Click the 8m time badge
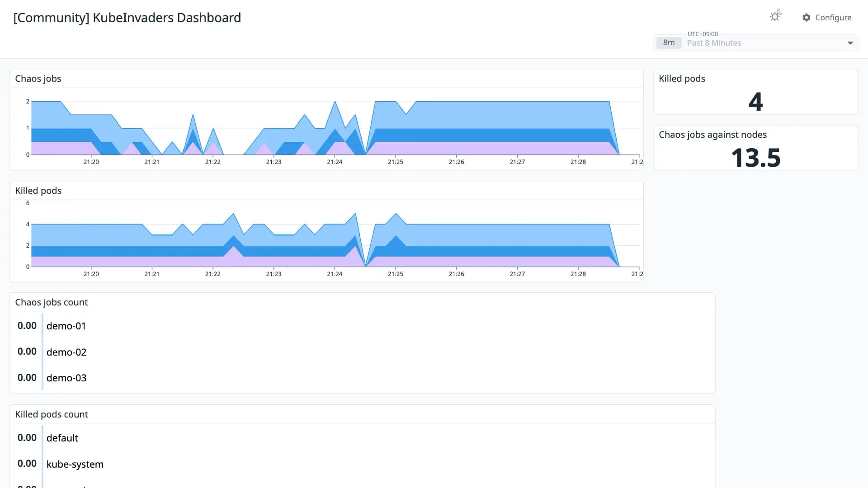Viewport: 868px width, 488px height. [669, 43]
